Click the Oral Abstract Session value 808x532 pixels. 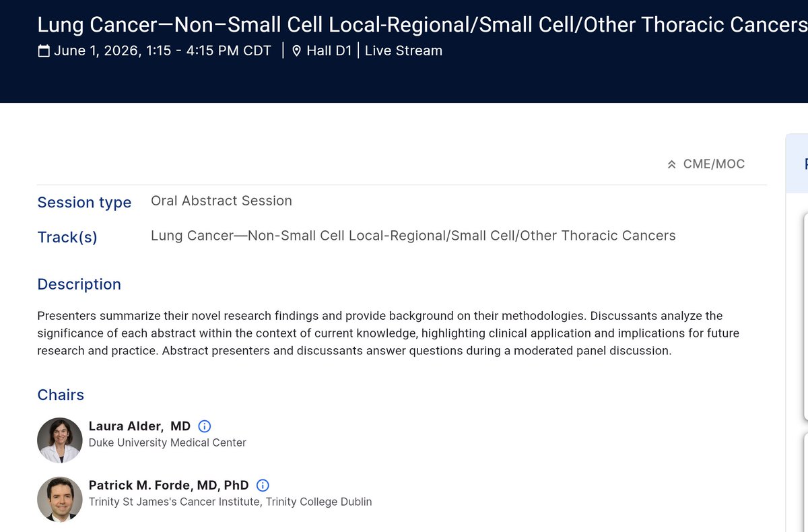pyautogui.click(x=222, y=201)
